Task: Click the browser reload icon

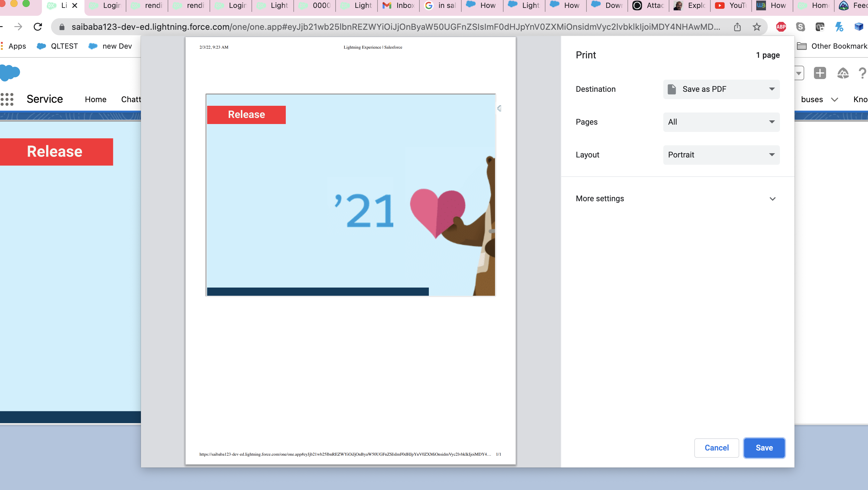Action: click(38, 27)
